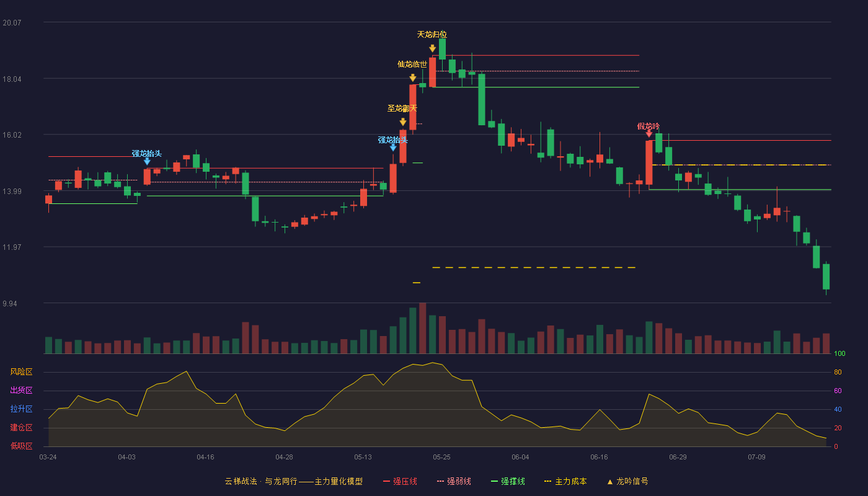Select the 拉升区 zone label
This screenshot has width=868, height=496.
point(21,409)
